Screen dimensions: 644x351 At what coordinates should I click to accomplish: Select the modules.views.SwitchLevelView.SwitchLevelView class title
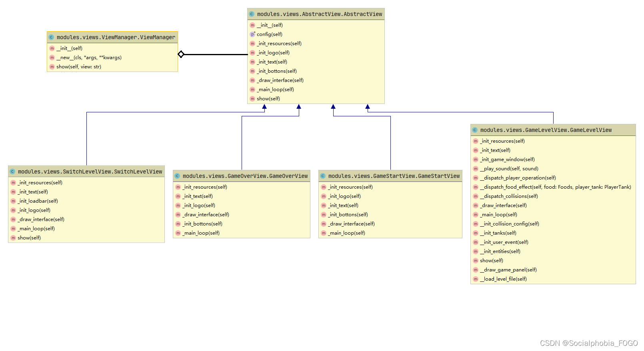click(90, 172)
